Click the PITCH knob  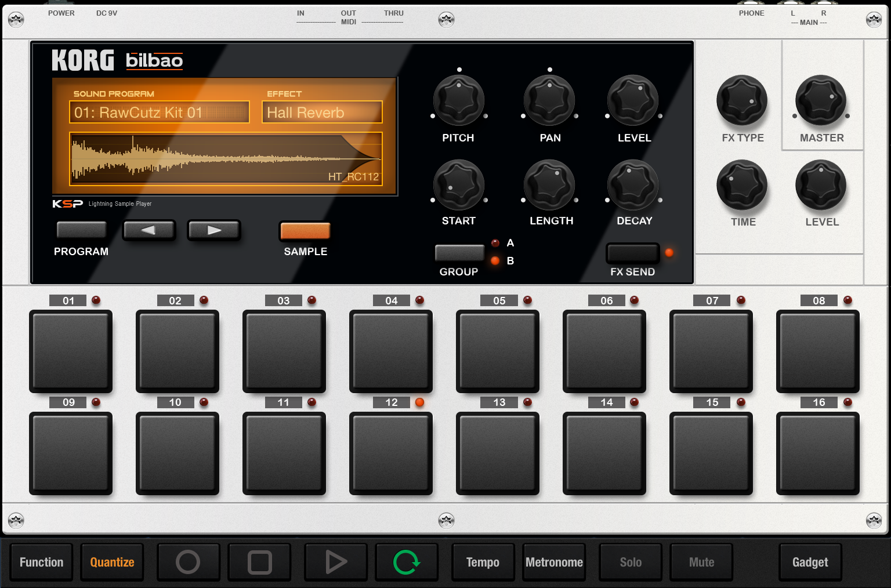point(459,100)
